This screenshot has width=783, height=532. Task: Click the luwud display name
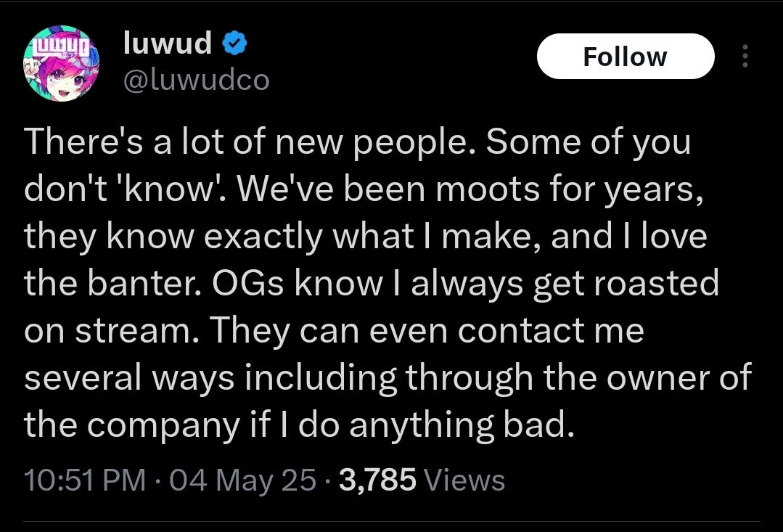168,44
